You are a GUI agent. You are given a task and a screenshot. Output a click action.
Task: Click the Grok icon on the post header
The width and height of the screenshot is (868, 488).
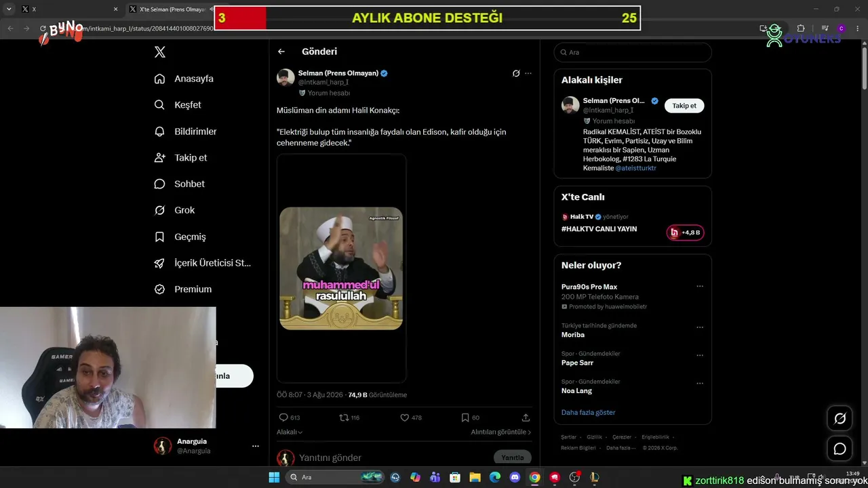tap(516, 73)
